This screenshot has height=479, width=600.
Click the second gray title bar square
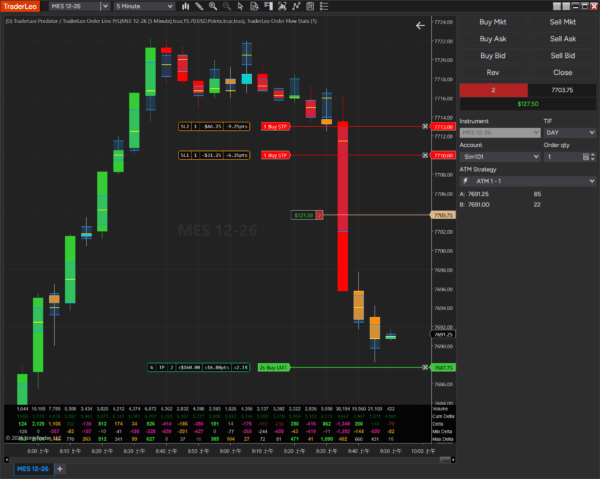pyautogui.click(x=566, y=6)
